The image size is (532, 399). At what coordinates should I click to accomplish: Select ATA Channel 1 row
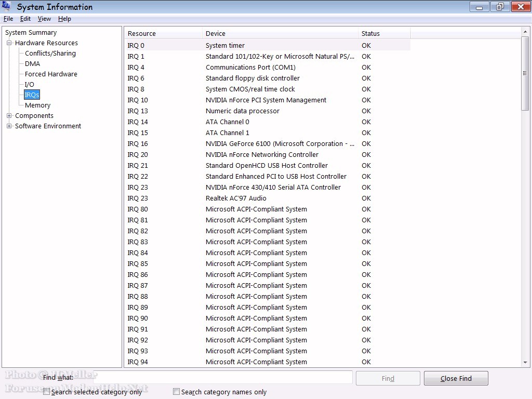(x=268, y=132)
